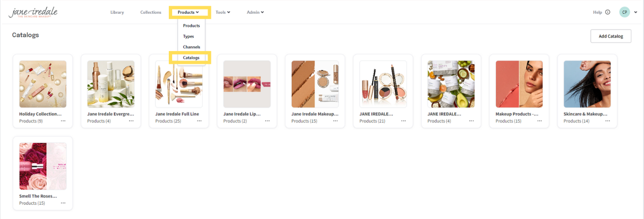Open the Jane Iredale Evergreen thumbnail image
The height and width of the screenshot is (219, 644).
(111, 84)
